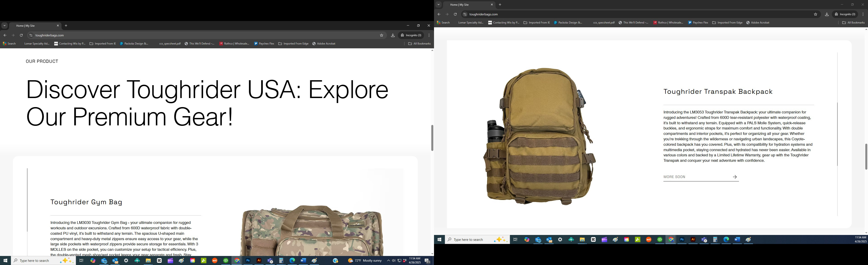
Task: Click vertical scrollbar thumb in right window
Action: (866, 157)
